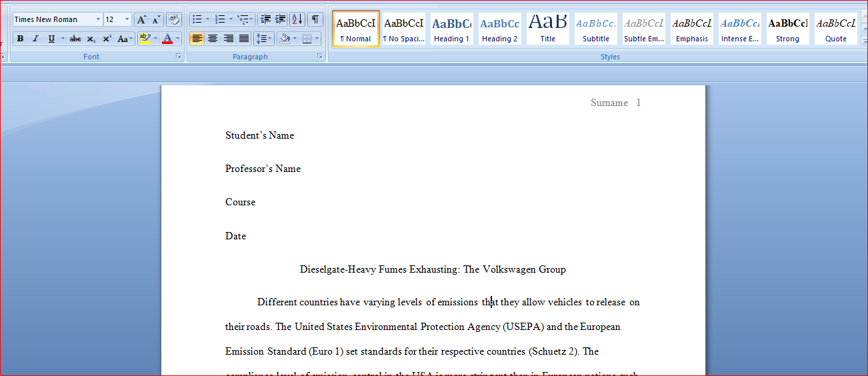The width and height of the screenshot is (868, 376).
Task: Apply the Emphasis style
Action: (x=692, y=29)
